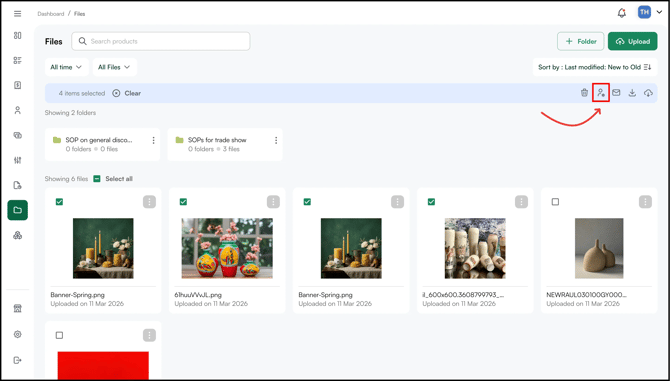
Task: Click the green Upload button
Action: [633, 41]
